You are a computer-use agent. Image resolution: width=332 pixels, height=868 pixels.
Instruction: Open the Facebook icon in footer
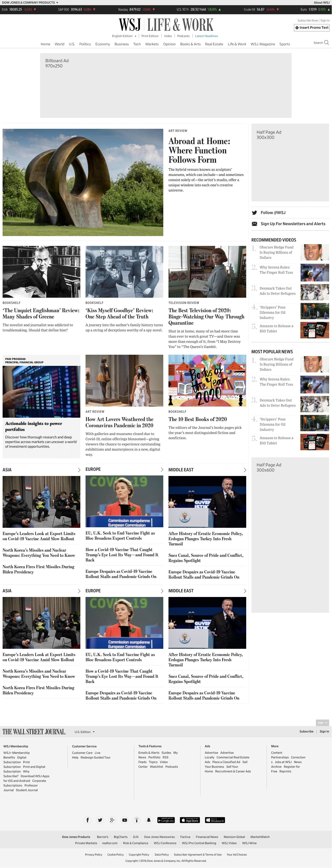(88, 820)
